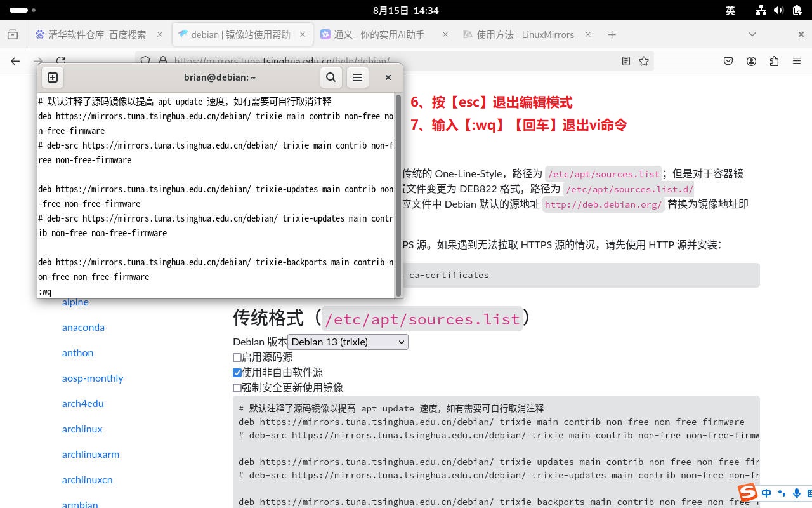Click the clock 8月15日 14:34

click(406, 10)
